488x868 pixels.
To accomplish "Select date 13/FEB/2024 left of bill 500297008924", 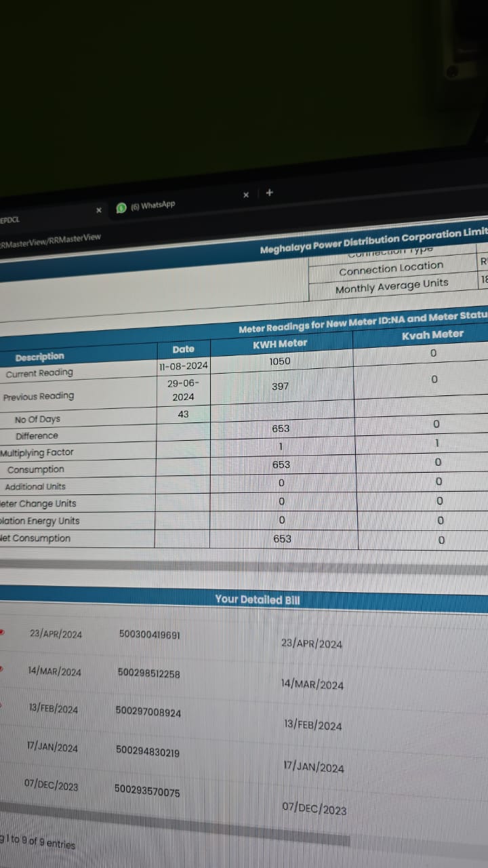I will tap(53, 709).
